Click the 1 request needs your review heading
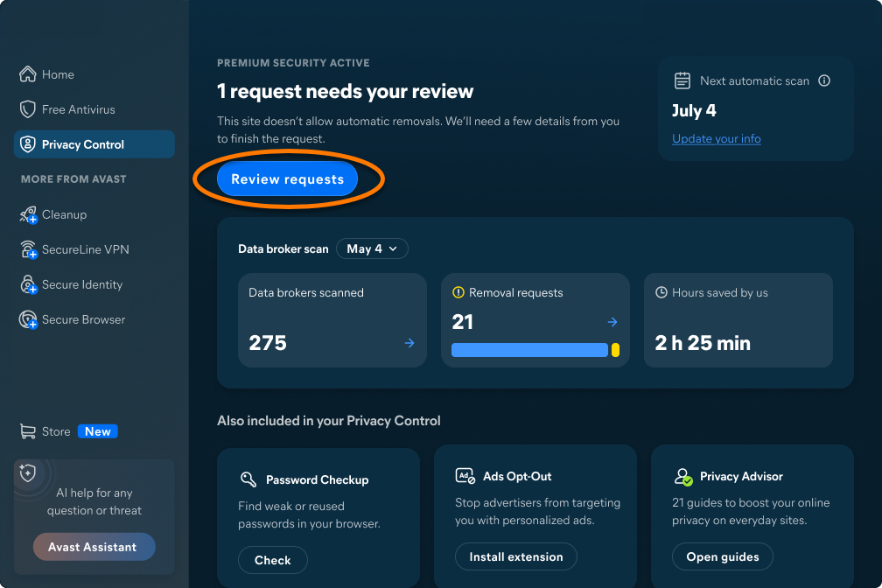This screenshot has height=588, width=882. pyautogui.click(x=346, y=91)
